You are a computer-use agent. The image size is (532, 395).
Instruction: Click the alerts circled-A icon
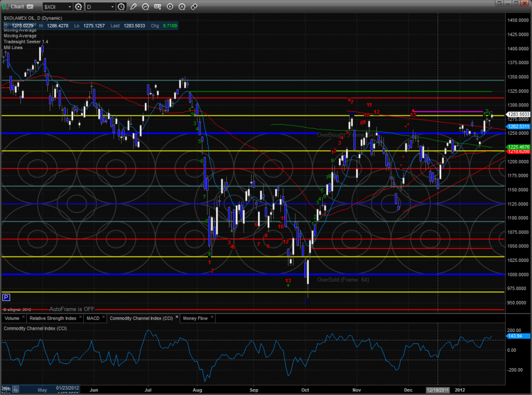182,7
